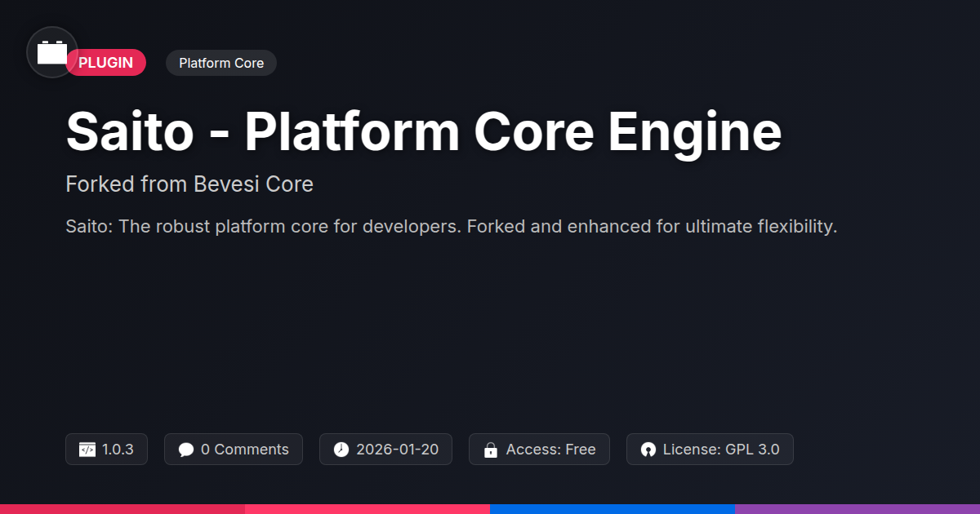
Task: Click the padlock access icon
Action: click(491, 450)
